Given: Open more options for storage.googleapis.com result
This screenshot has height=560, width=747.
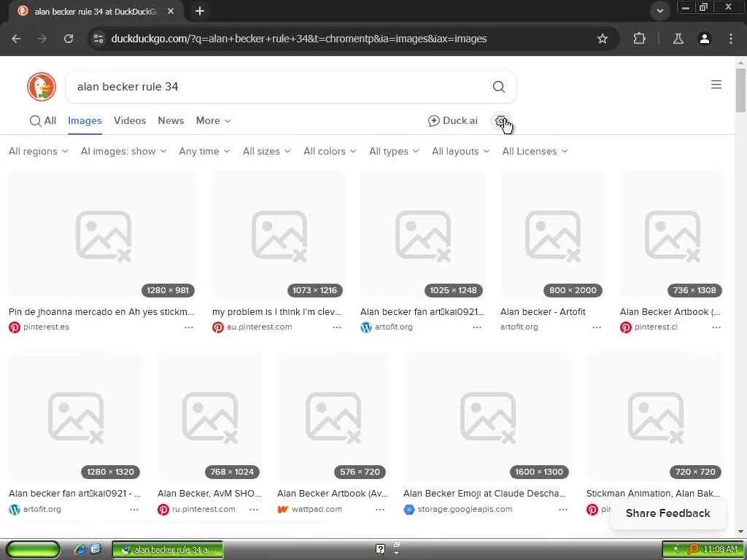Looking at the screenshot, I should pos(563,510).
